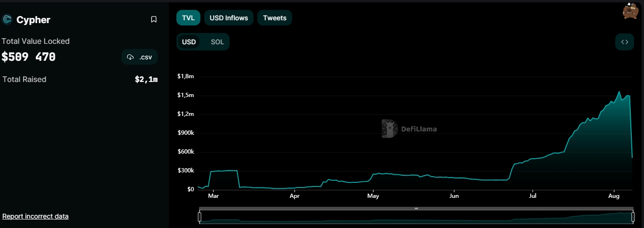
Task: Click the $2,1m total raised value
Action: click(x=146, y=80)
